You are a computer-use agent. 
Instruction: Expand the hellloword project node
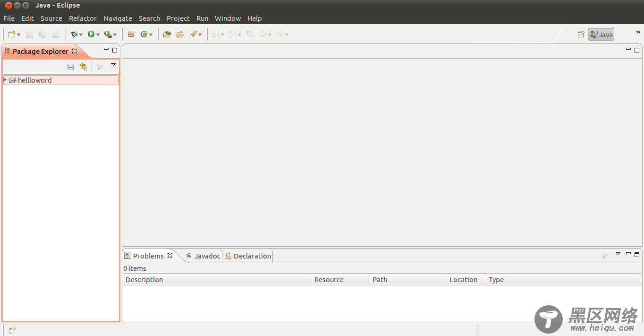[5, 80]
